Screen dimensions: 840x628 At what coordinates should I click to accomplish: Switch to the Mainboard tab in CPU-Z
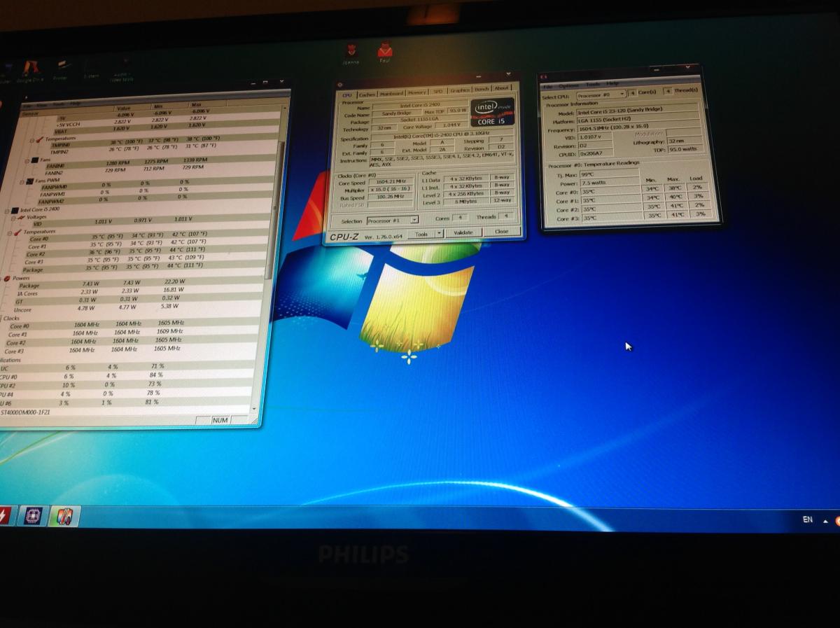tap(392, 93)
